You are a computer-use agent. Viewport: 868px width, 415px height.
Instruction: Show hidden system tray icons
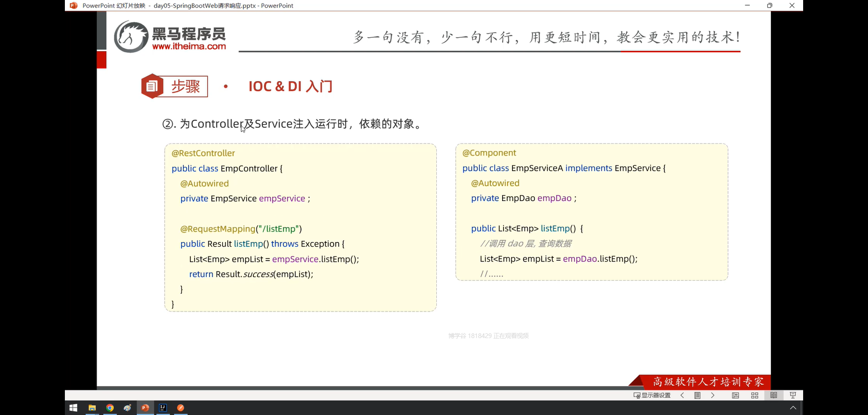pos(793,408)
